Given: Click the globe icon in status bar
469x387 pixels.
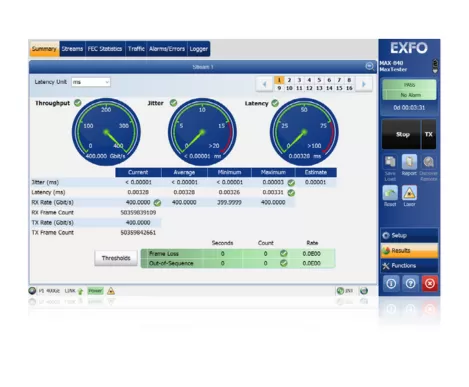Looking at the screenshot, I should (364, 291).
